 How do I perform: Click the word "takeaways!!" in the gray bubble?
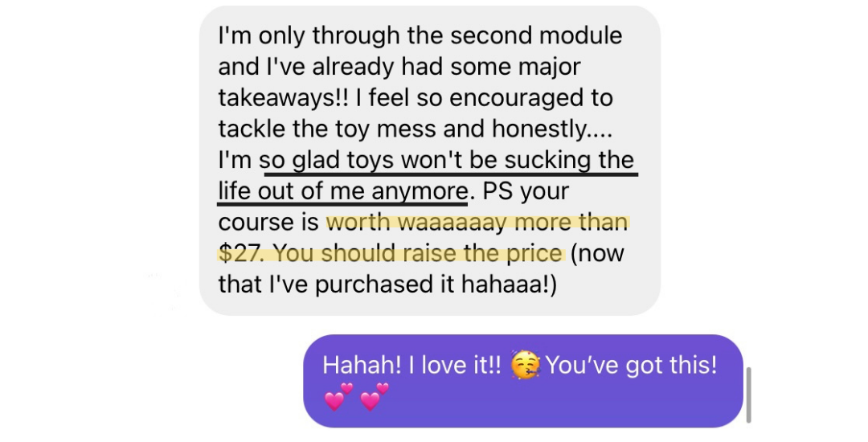point(284,98)
